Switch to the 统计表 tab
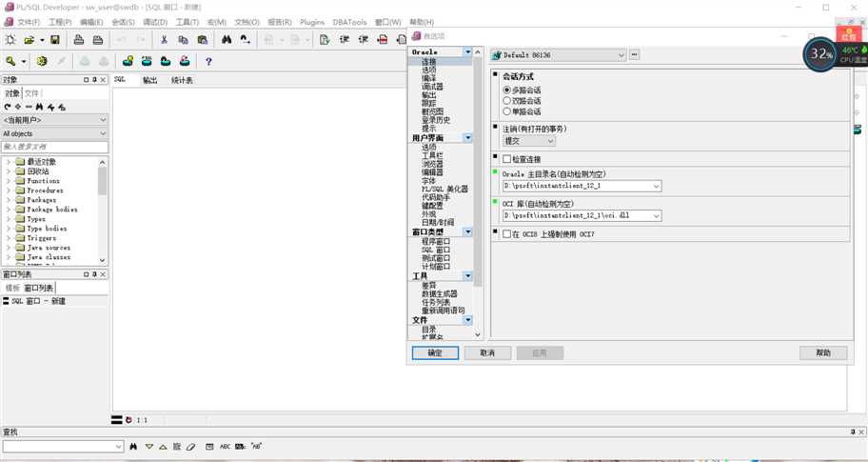Viewport: 868px width, 462px height. coord(182,80)
